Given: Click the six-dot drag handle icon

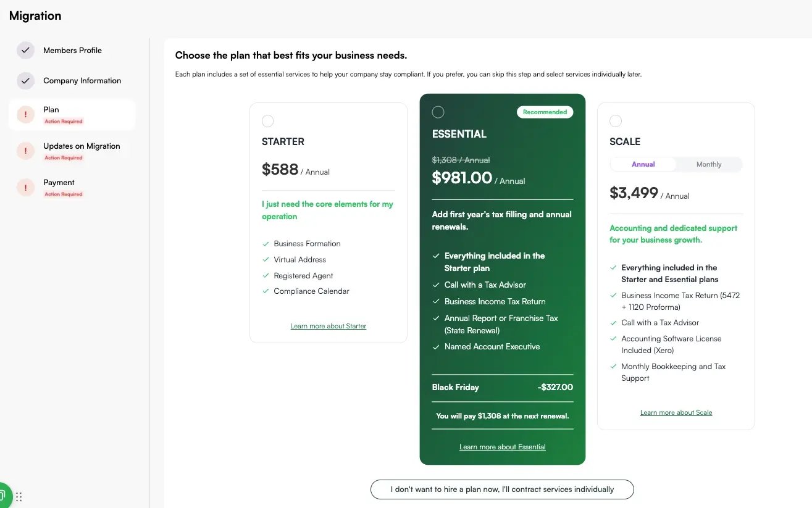Looking at the screenshot, I should point(19,496).
